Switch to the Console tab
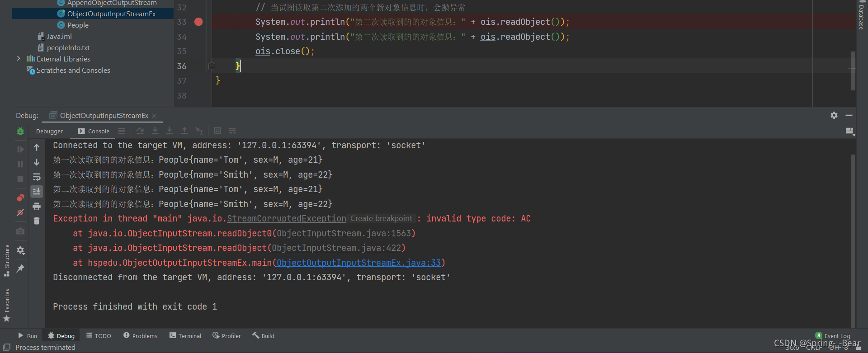Image resolution: width=868 pixels, height=353 pixels. tap(94, 131)
